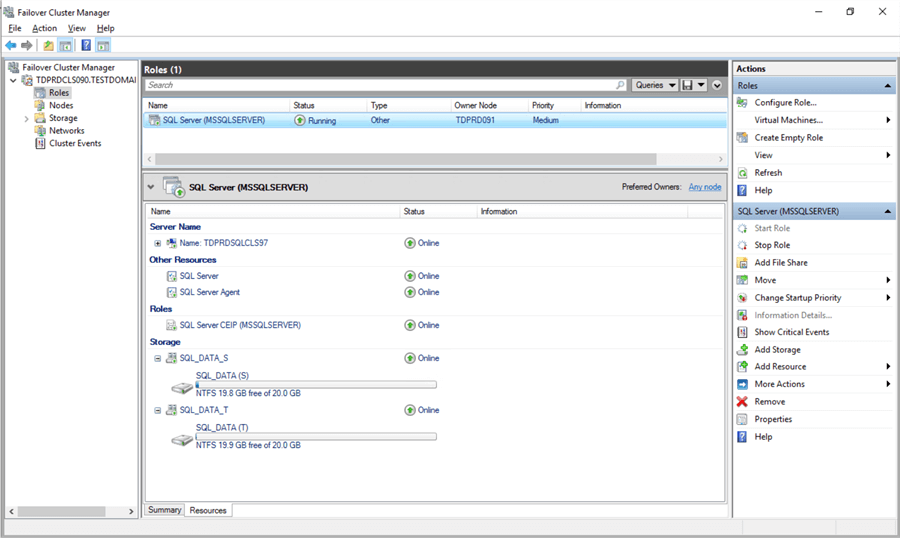Click the Search roles input field

pyautogui.click(x=386, y=85)
